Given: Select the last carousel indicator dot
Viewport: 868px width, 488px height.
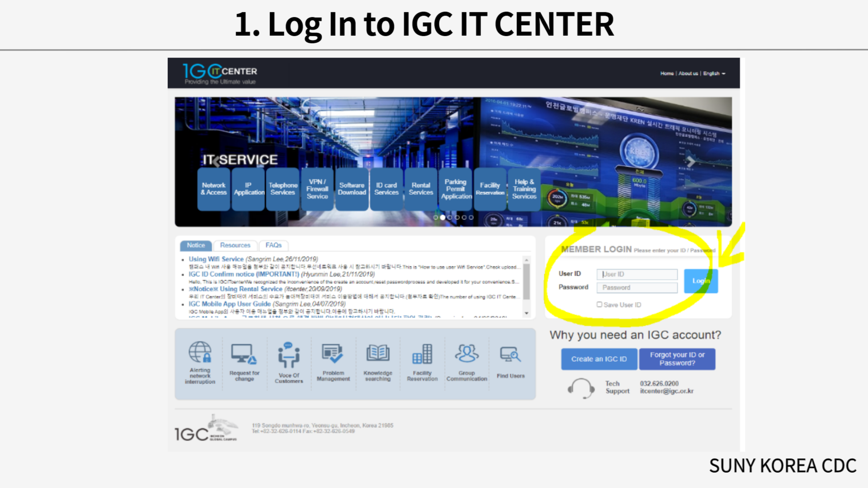Looking at the screenshot, I should tap(471, 218).
